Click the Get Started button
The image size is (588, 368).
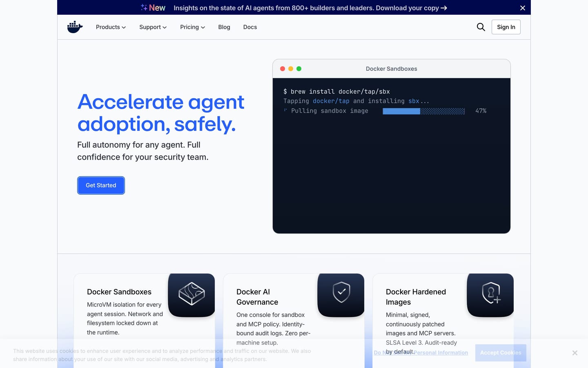click(101, 185)
